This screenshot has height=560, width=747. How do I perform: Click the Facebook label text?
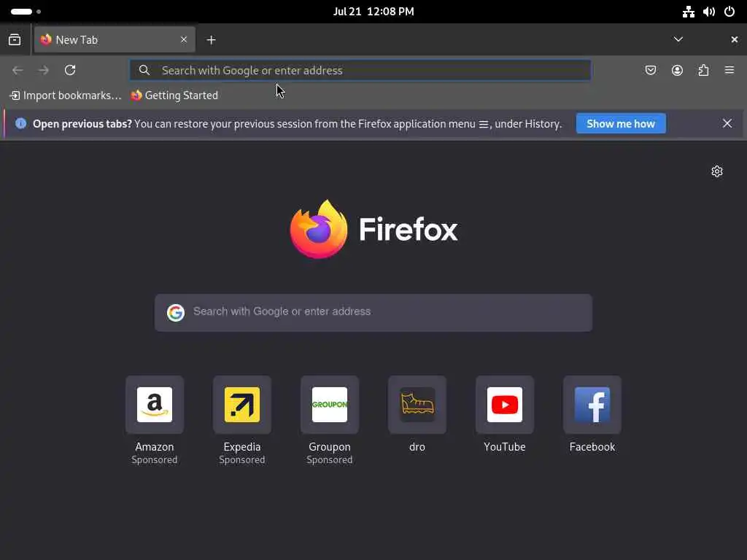[x=592, y=447]
